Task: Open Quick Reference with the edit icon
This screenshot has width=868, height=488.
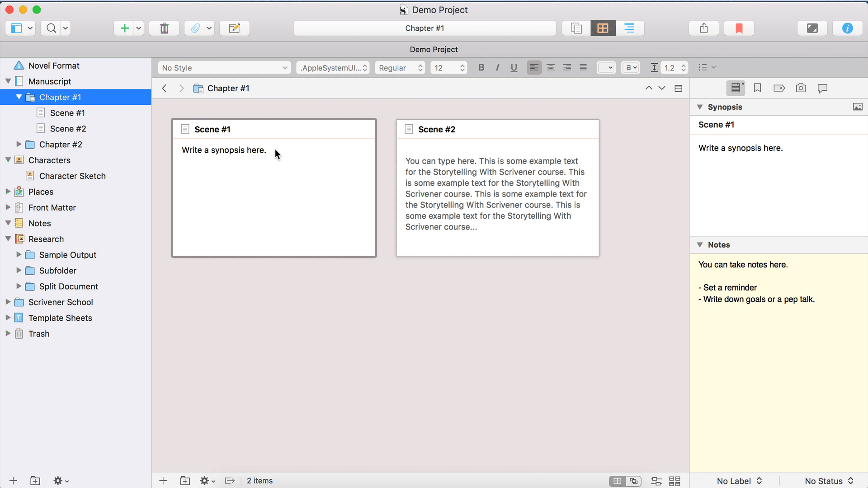Action: 234,28
